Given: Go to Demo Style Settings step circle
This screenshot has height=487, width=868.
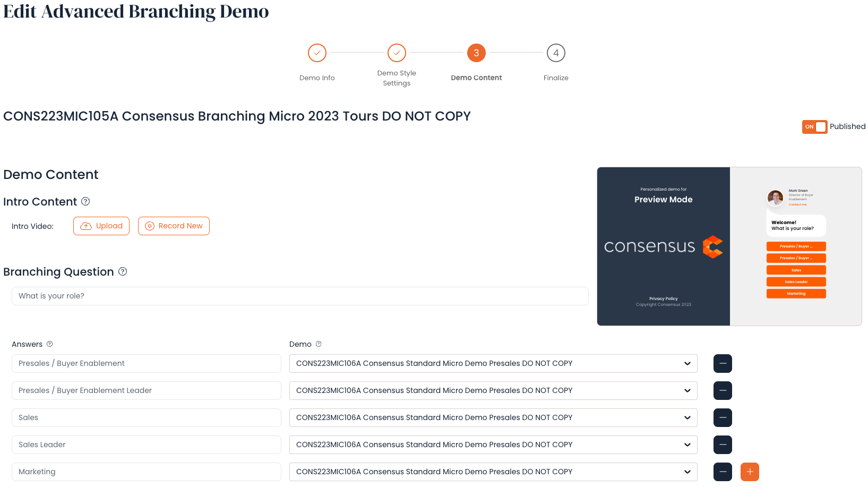Looking at the screenshot, I should [397, 53].
